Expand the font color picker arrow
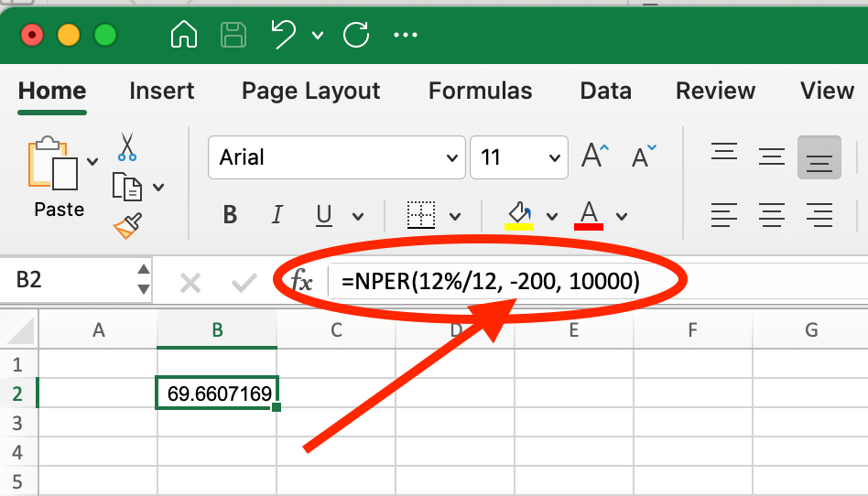The height and width of the screenshot is (496, 868). pyautogui.click(x=622, y=216)
